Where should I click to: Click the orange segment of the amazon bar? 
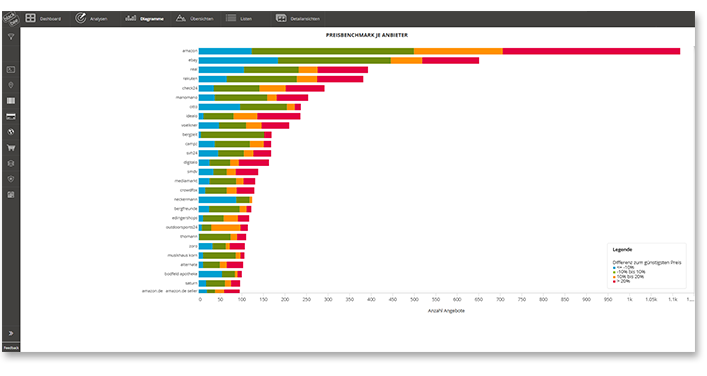click(458, 51)
